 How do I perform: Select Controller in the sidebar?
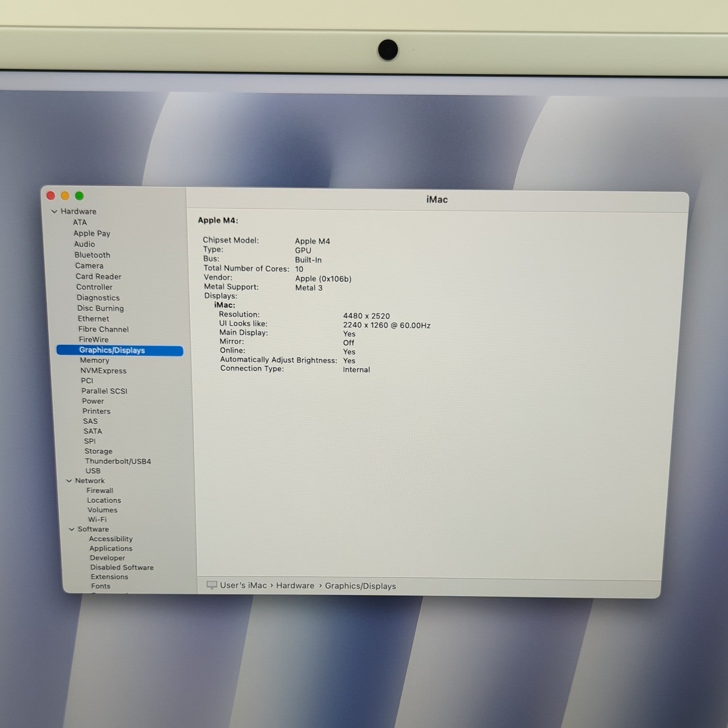(94, 287)
